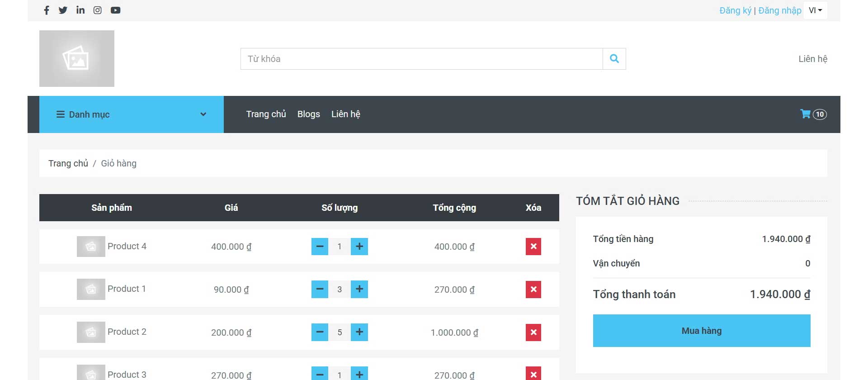868x380 pixels.
Task: Click the Từ khóa search field
Action: (x=421, y=59)
